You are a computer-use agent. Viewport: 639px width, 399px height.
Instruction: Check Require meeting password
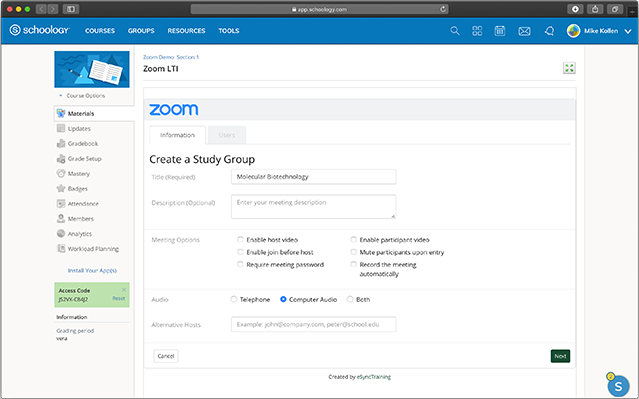click(240, 265)
